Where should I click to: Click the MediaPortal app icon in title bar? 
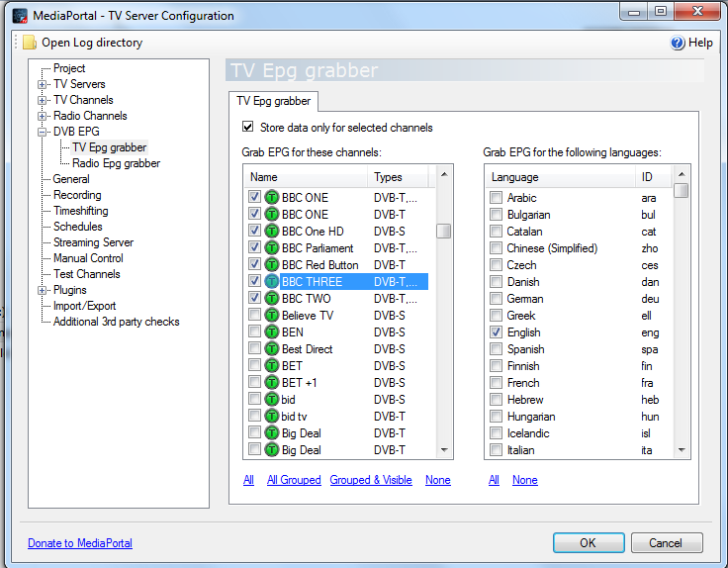click(x=20, y=16)
